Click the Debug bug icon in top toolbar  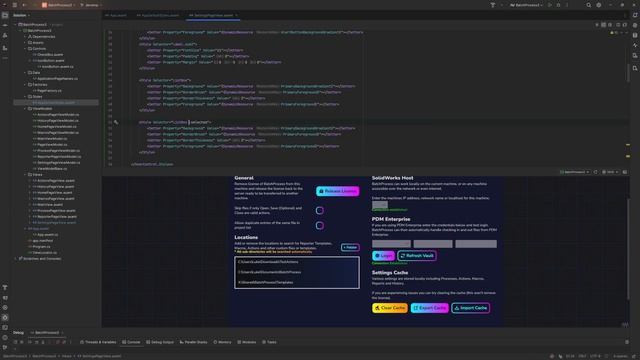[x=558, y=5]
